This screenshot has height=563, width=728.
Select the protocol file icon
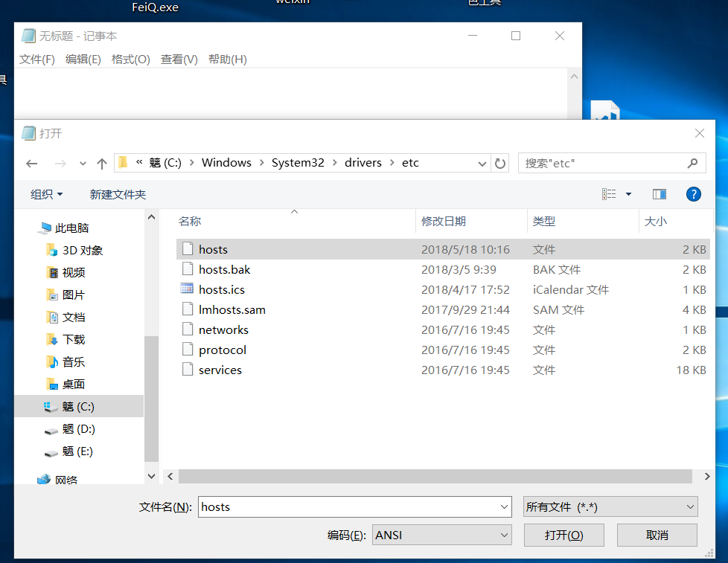pyautogui.click(x=188, y=350)
